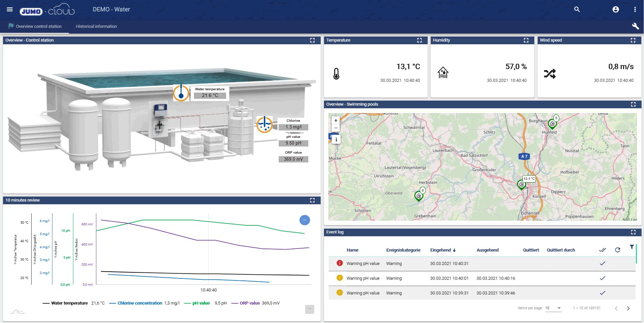Acknowledge all events with double-check icon

click(x=603, y=250)
